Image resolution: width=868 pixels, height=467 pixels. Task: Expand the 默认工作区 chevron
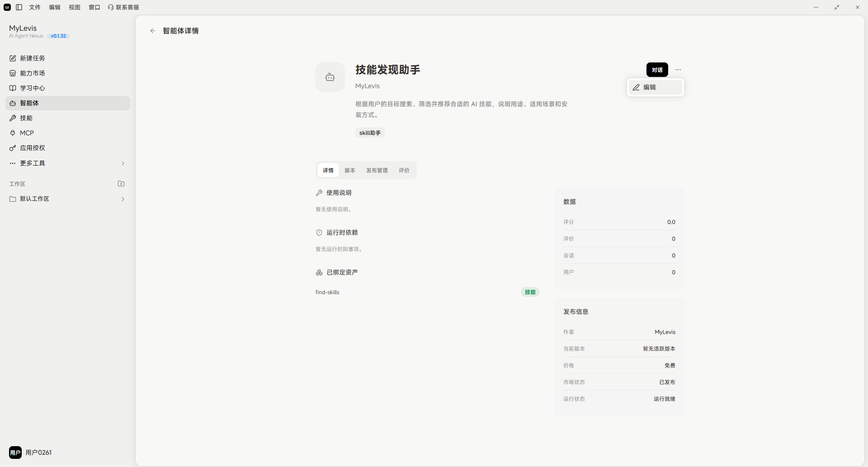tap(123, 199)
